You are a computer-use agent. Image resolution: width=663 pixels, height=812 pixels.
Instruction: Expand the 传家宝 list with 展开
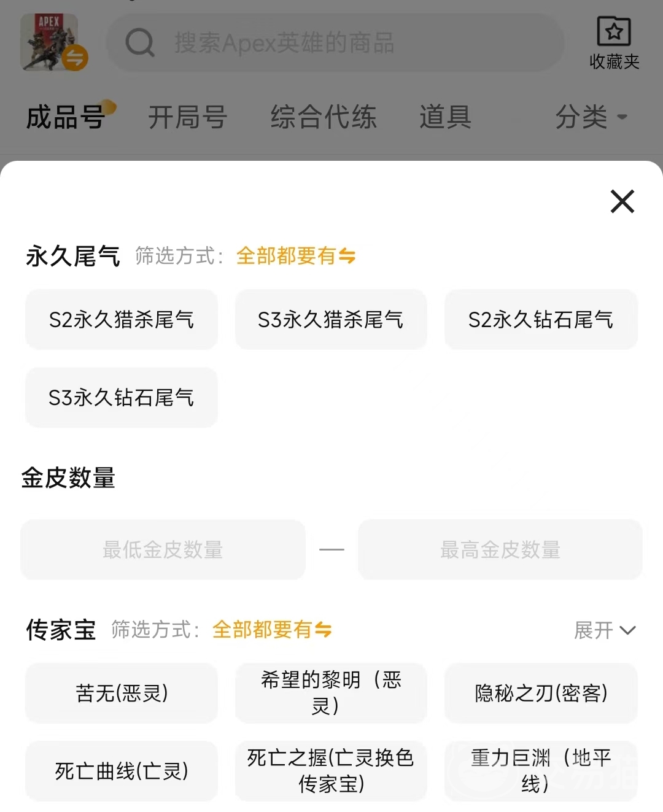(x=604, y=630)
